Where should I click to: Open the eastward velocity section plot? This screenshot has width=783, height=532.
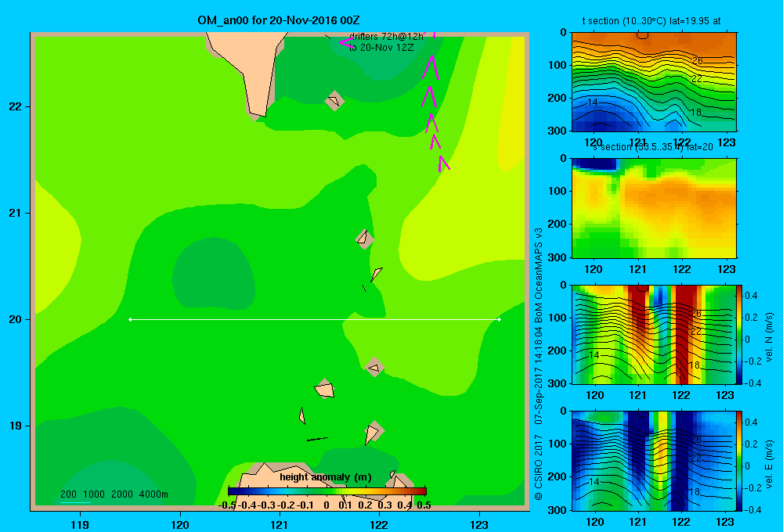click(x=654, y=461)
